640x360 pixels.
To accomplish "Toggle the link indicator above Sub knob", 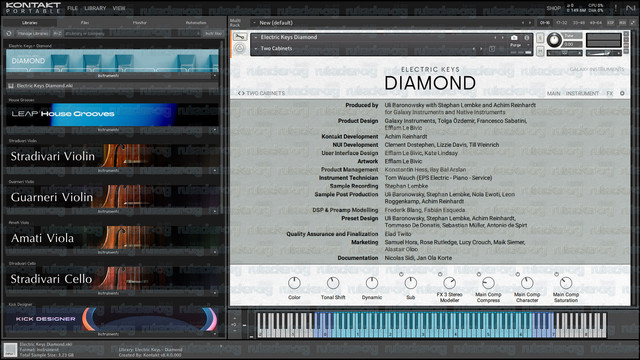I will click(x=401, y=274).
